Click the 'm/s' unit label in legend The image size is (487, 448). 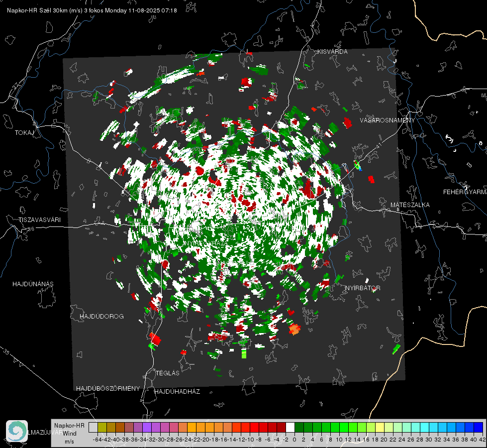coord(69,442)
